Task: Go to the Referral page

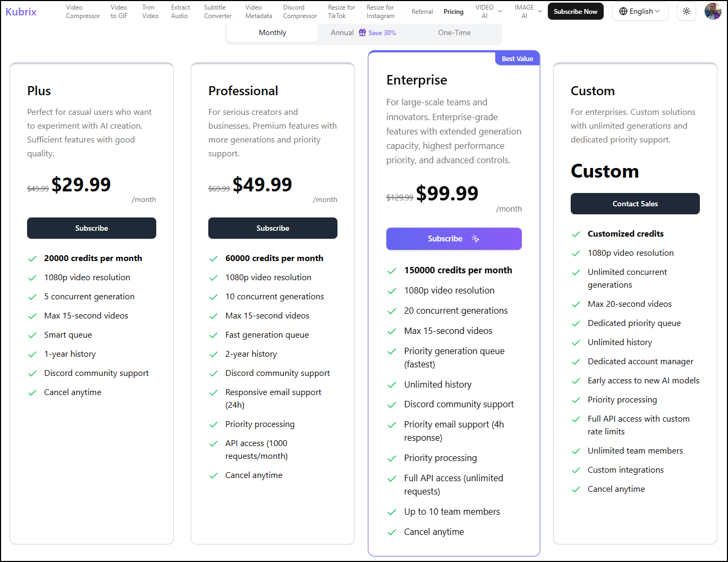Action: coord(422,12)
